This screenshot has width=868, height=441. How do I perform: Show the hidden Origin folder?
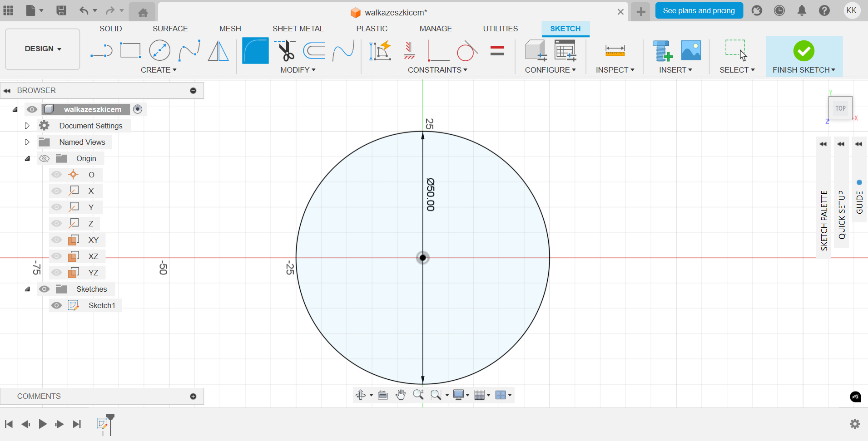[x=44, y=158]
